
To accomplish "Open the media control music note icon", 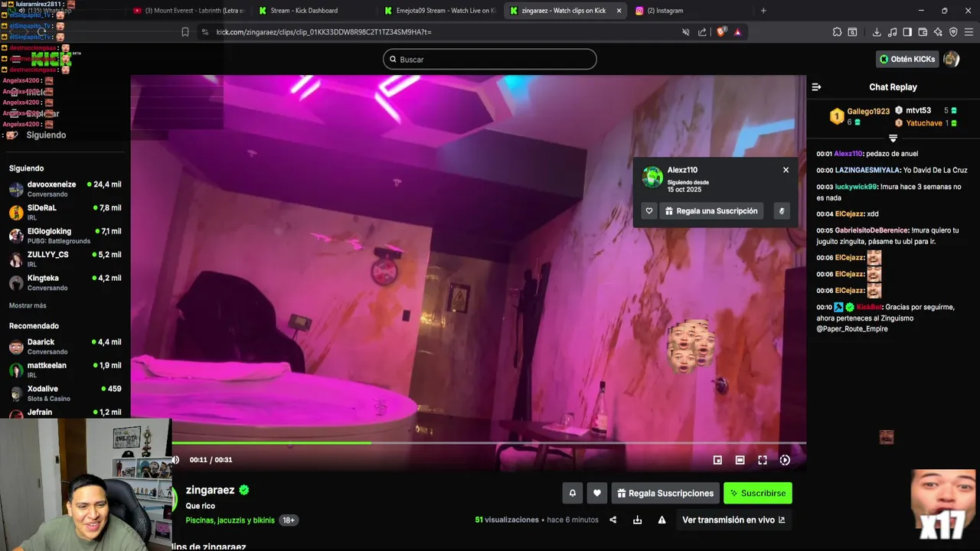I will [892, 32].
